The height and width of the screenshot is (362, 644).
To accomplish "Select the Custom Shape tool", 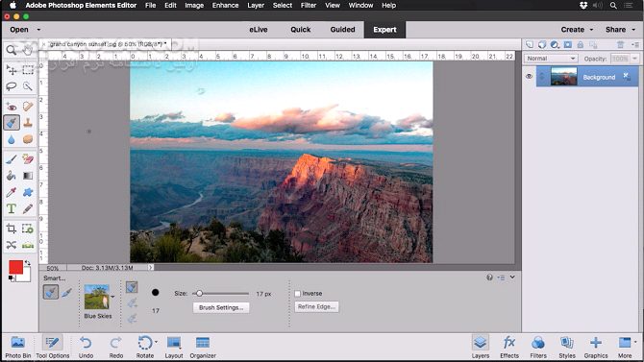I will (x=28, y=192).
